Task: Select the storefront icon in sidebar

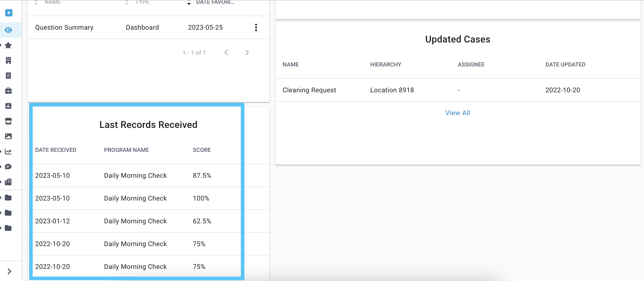Action: [9, 121]
